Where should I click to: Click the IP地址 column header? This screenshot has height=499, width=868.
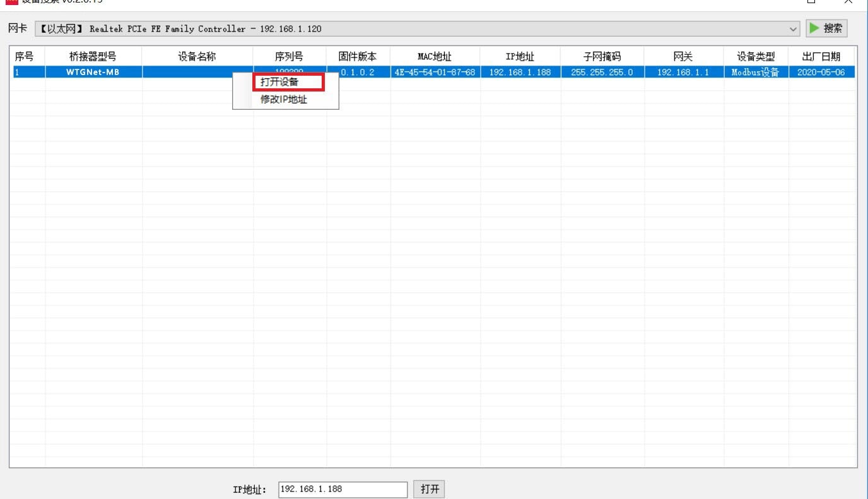520,57
